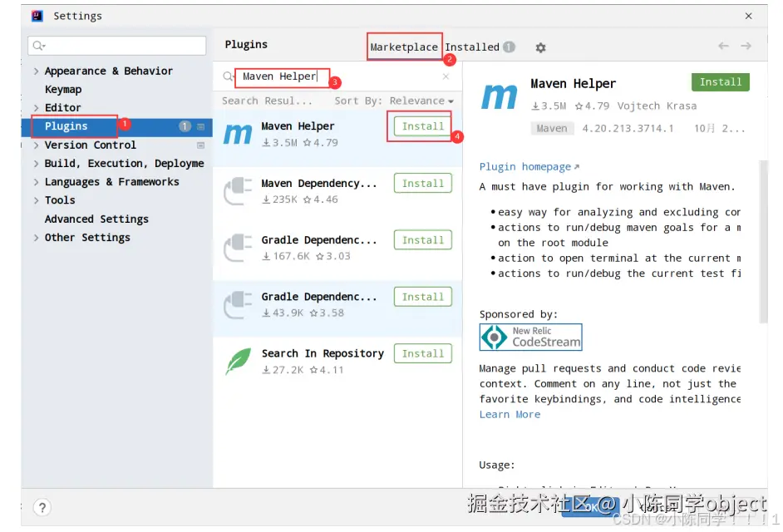Click the Maven Dependency plugin icon

(238, 191)
